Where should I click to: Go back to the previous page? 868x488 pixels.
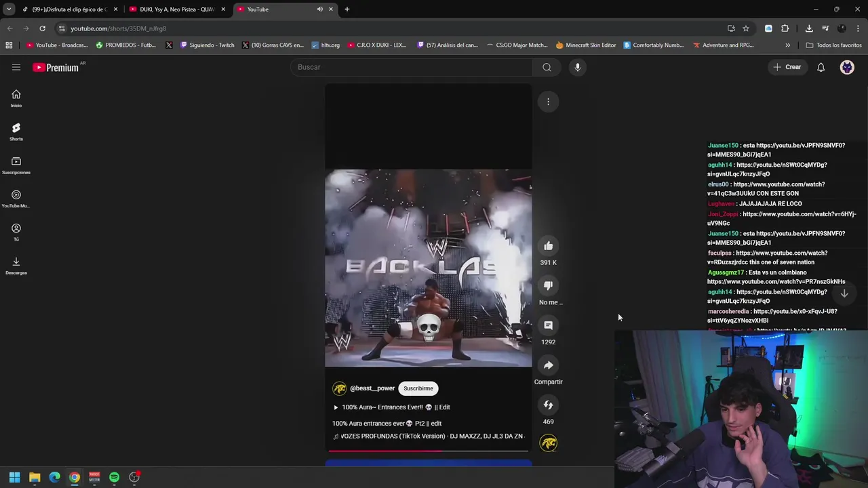[9, 28]
